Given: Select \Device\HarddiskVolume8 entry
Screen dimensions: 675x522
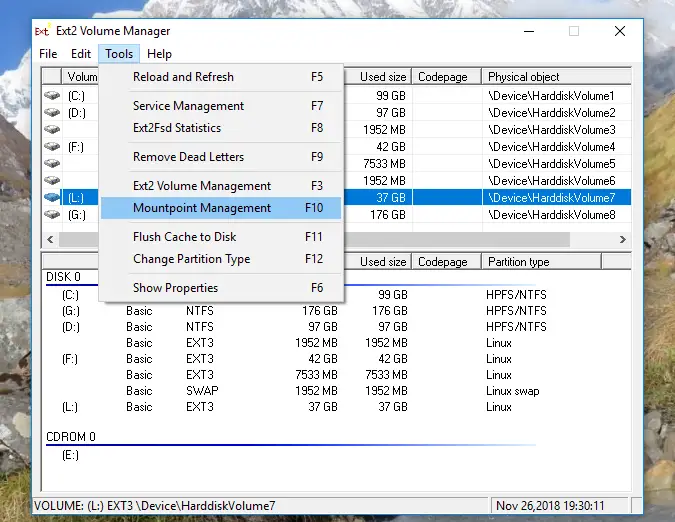Looking at the screenshot, I should tap(551, 214).
